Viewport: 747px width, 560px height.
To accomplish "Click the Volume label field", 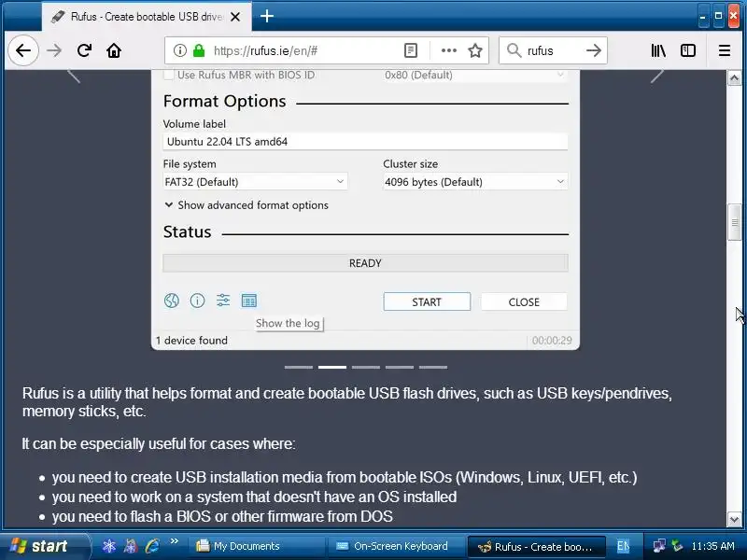I will click(365, 142).
